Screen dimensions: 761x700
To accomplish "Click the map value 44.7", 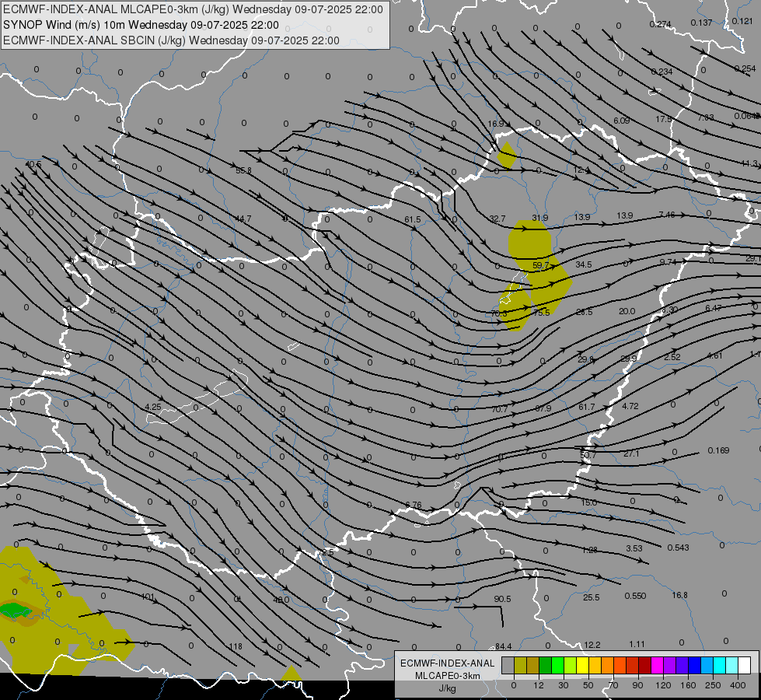I will (x=243, y=219).
